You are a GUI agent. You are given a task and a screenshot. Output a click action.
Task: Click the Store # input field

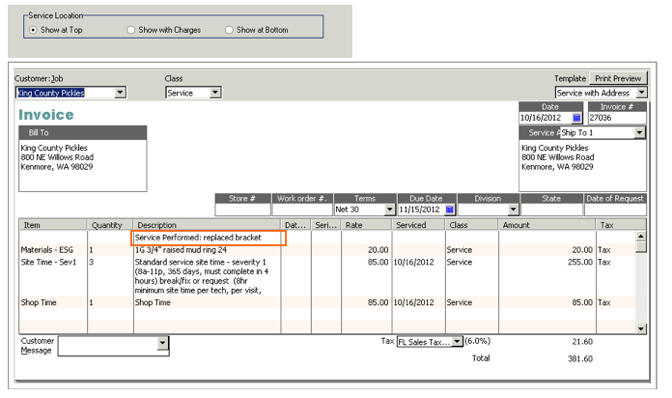coord(243,209)
